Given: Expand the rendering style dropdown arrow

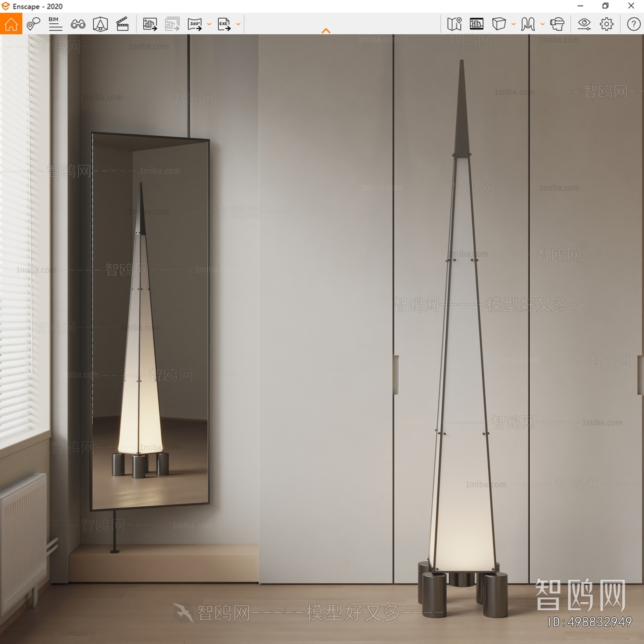Looking at the screenshot, I should pos(542,24).
